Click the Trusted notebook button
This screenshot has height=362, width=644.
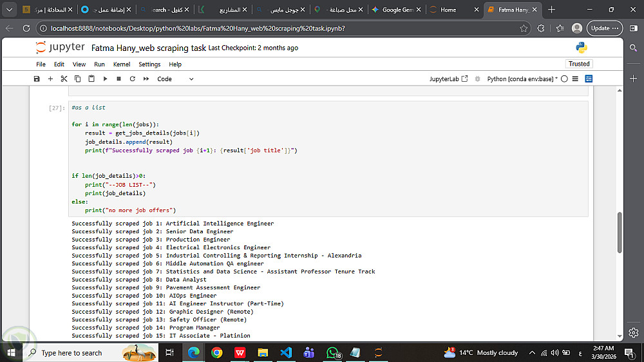click(579, 64)
